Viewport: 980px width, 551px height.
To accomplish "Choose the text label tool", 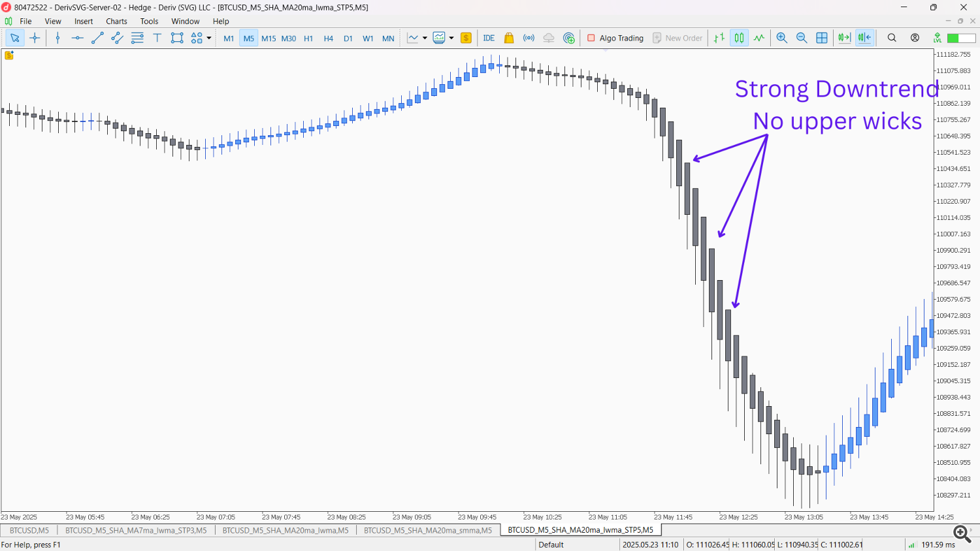I will click(157, 38).
